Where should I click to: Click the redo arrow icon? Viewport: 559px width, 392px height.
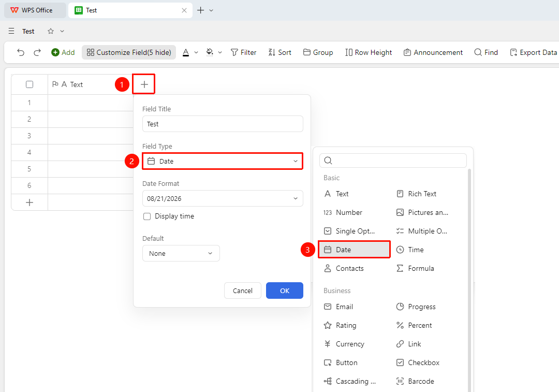point(37,52)
